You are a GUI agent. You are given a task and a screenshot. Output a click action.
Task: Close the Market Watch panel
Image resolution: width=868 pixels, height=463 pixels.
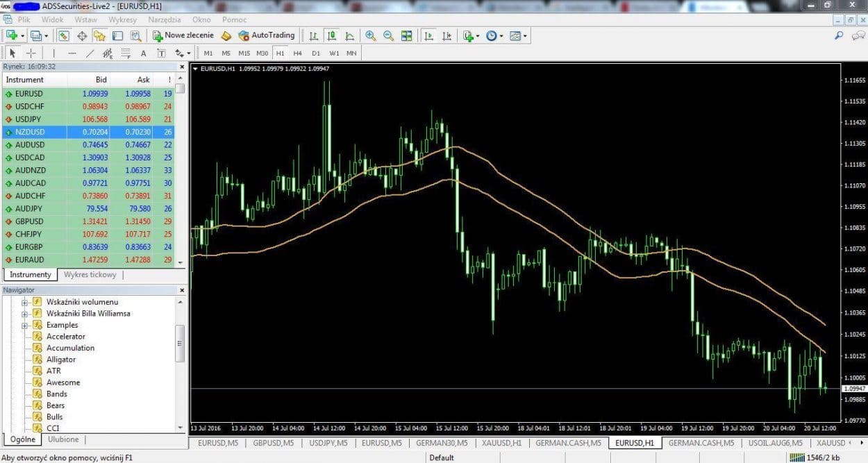182,67
